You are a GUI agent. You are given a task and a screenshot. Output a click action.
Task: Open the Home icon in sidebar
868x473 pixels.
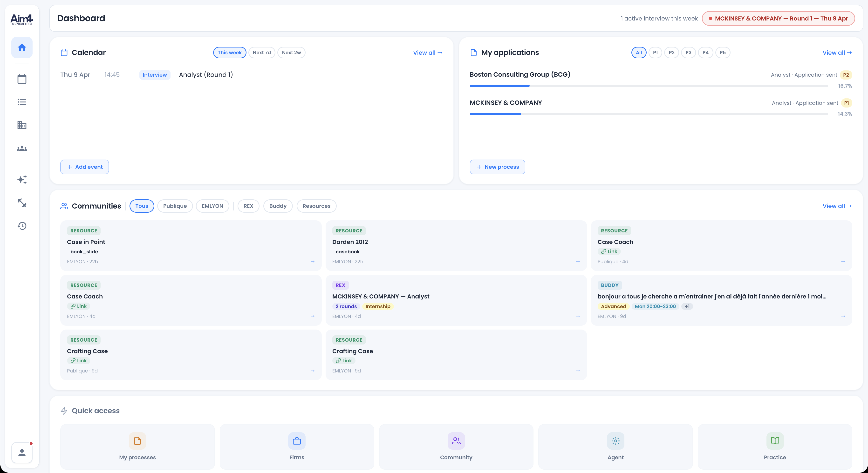coord(22,47)
